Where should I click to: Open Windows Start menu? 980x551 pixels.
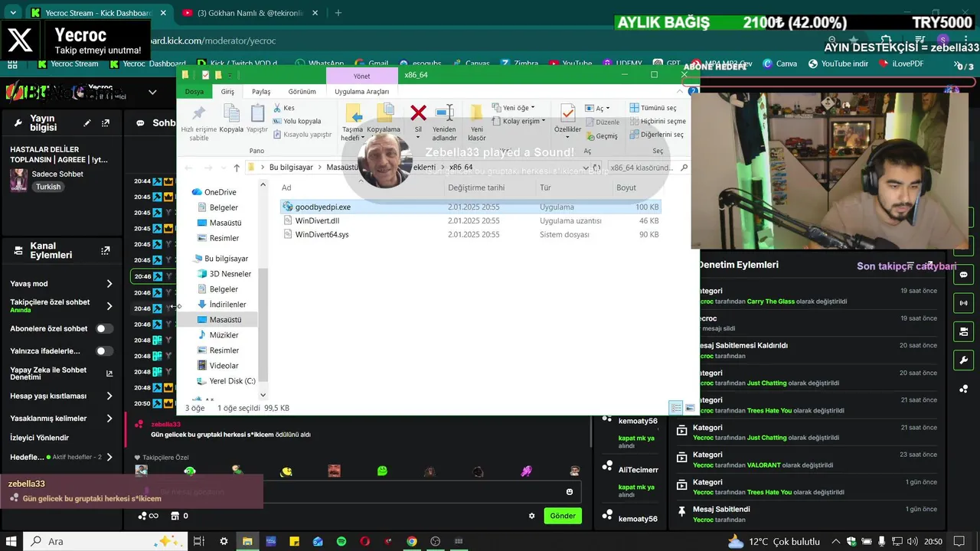tap(11, 542)
